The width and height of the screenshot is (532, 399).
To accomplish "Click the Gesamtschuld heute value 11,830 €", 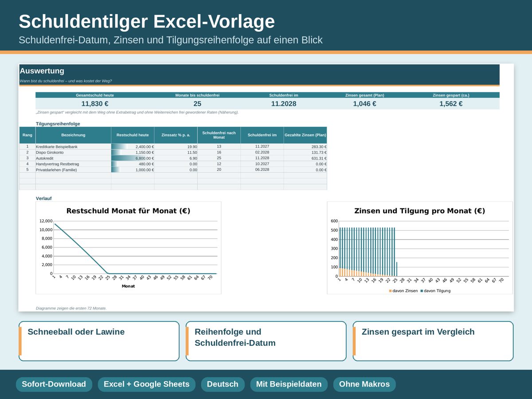I will click(x=95, y=104).
